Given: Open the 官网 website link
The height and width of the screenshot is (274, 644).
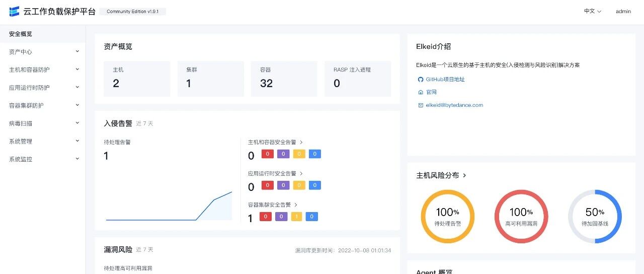Looking at the screenshot, I should 431,92.
